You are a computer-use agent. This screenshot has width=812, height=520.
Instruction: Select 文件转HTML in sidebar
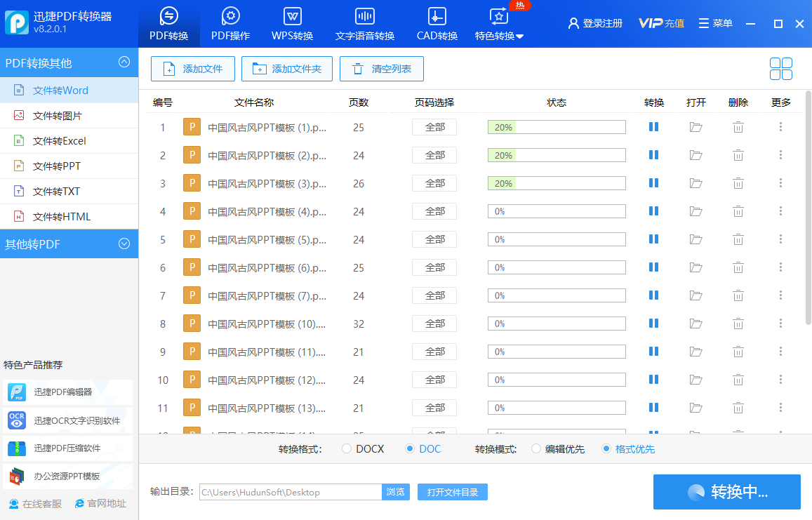pyautogui.click(x=69, y=217)
